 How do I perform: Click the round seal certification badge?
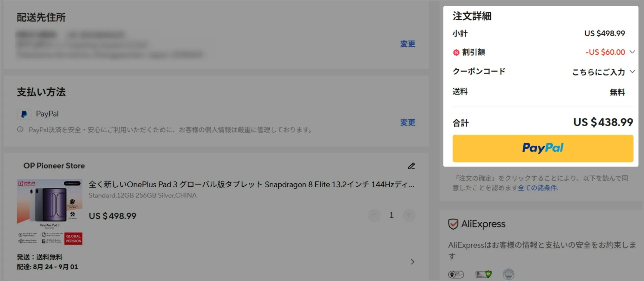pos(508,274)
